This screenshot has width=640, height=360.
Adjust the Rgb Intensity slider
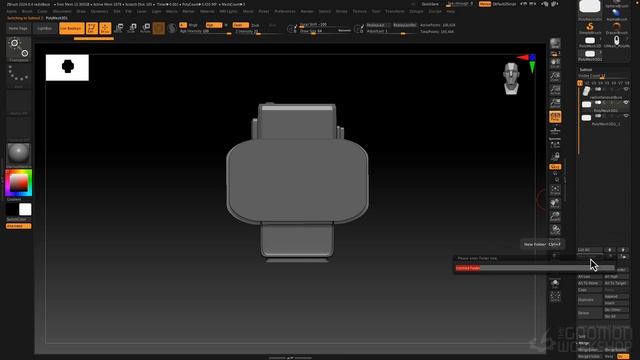click(206, 31)
